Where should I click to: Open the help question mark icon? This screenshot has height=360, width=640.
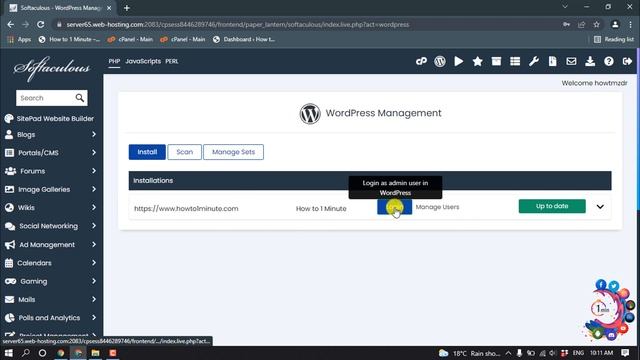coord(609,61)
